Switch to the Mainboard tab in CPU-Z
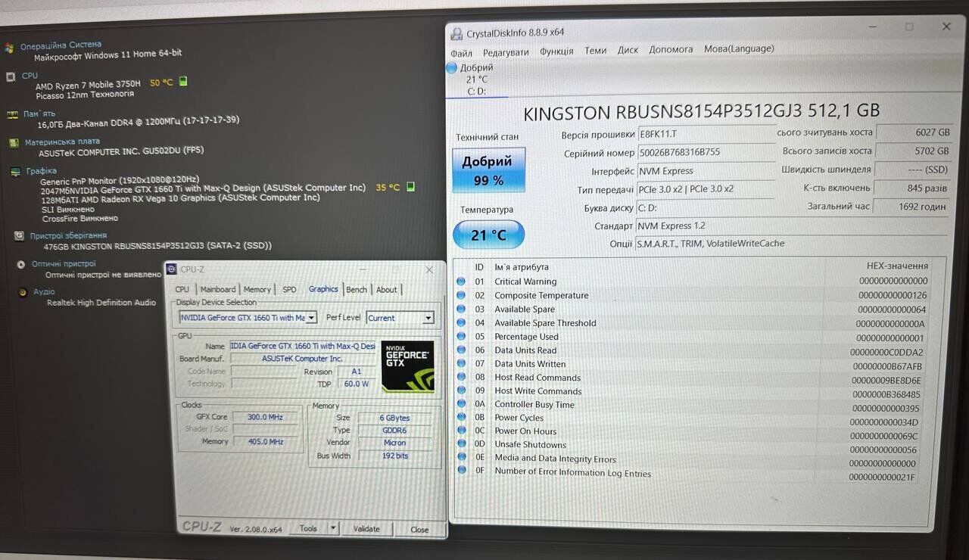 click(218, 289)
